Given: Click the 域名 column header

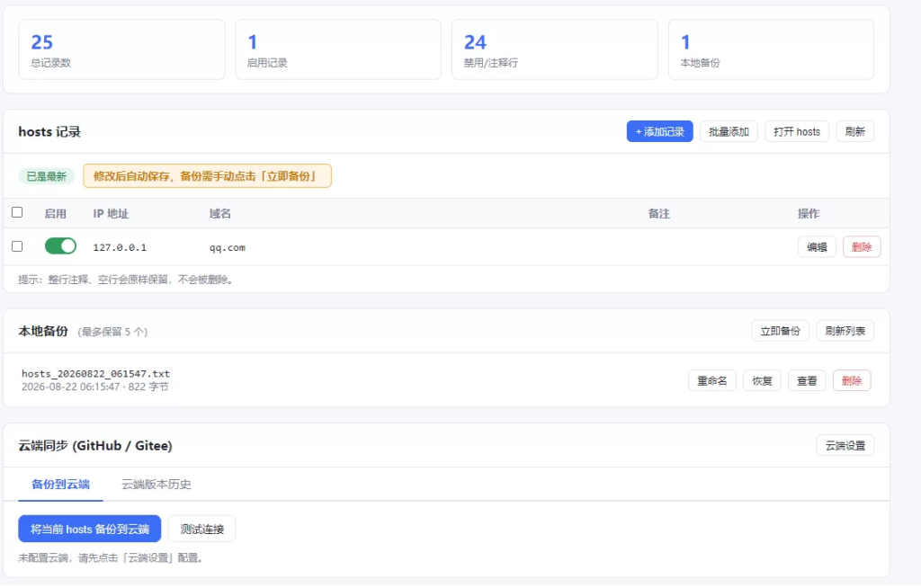Looking at the screenshot, I should click(219, 214).
